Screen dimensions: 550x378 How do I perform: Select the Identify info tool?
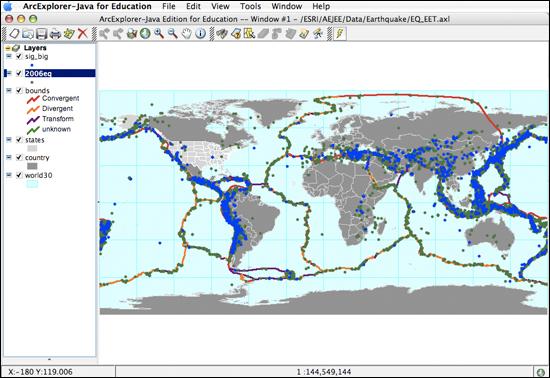pyautogui.click(x=200, y=34)
